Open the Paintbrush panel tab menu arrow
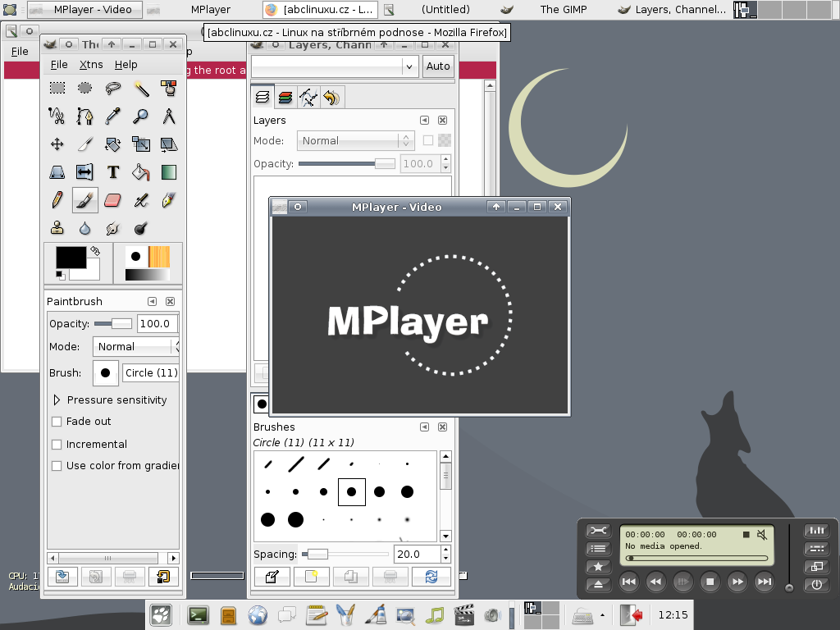 [x=152, y=302]
